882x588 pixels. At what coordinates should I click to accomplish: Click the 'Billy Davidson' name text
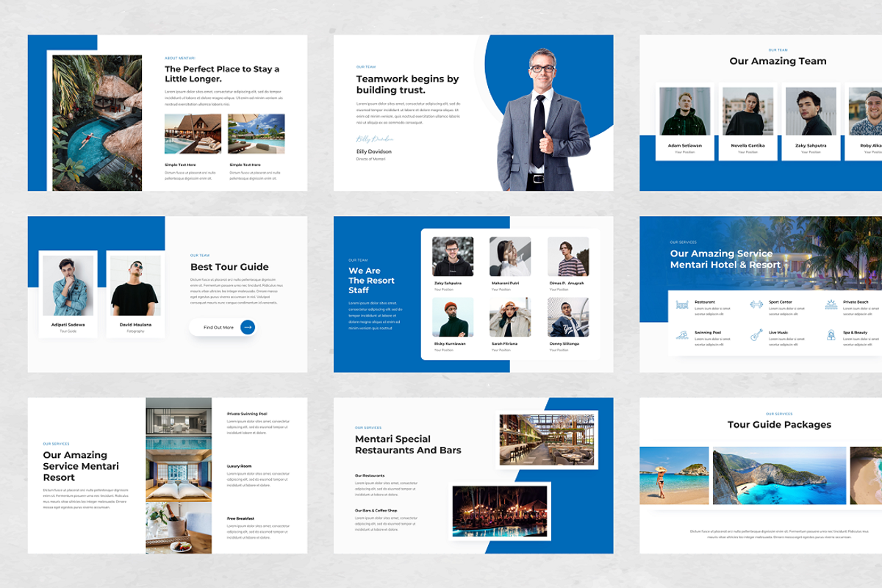click(x=374, y=152)
